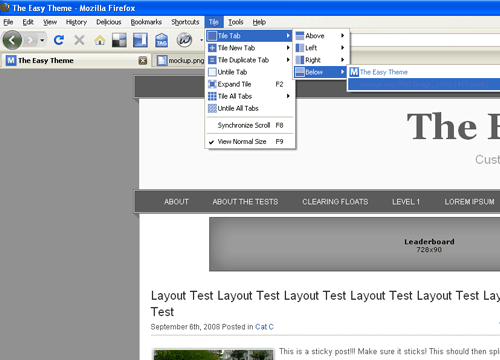The height and width of the screenshot is (360, 500).
Task: Click the browser address bar field
Action: [425, 40]
